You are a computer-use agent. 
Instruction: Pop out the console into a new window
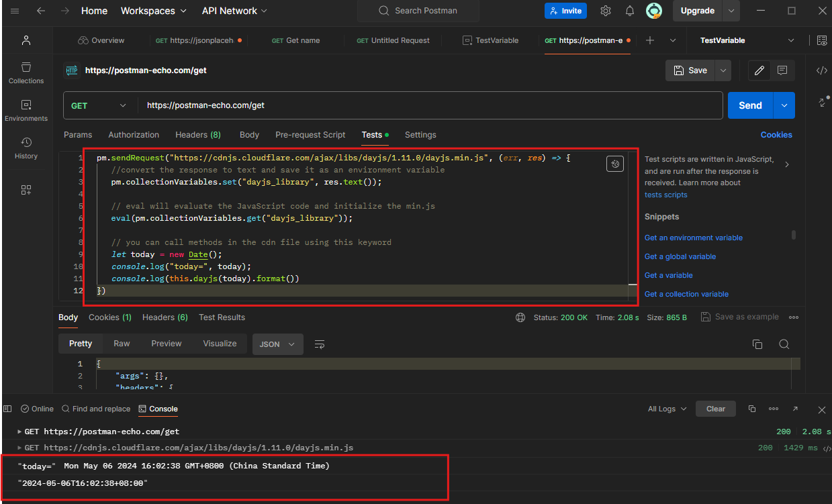click(x=795, y=409)
